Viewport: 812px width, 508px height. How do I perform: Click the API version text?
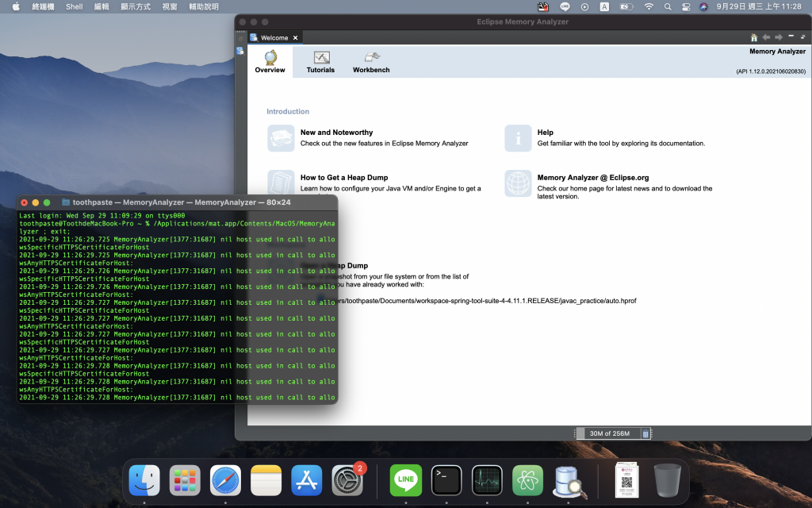coord(771,71)
